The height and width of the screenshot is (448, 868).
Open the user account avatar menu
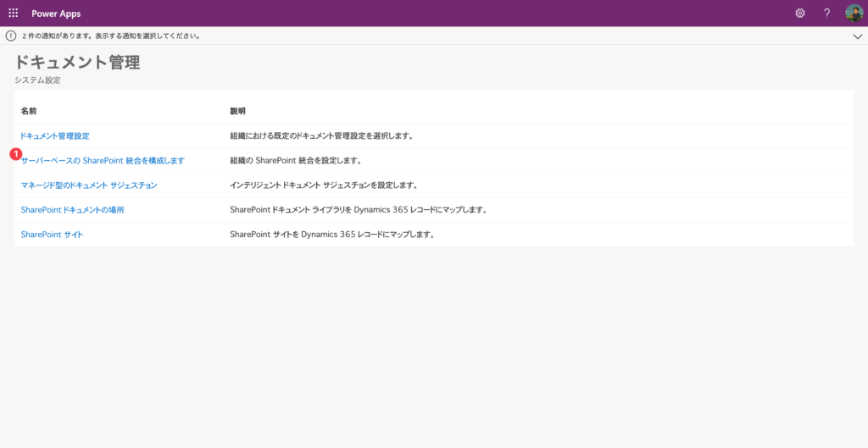pyautogui.click(x=854, y=14)
